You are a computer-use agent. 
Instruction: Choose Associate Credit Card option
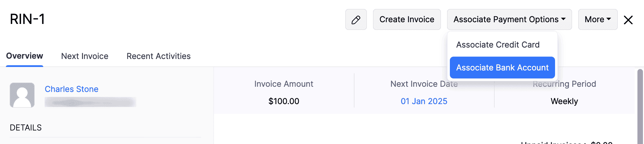click(x=498, y=45)
